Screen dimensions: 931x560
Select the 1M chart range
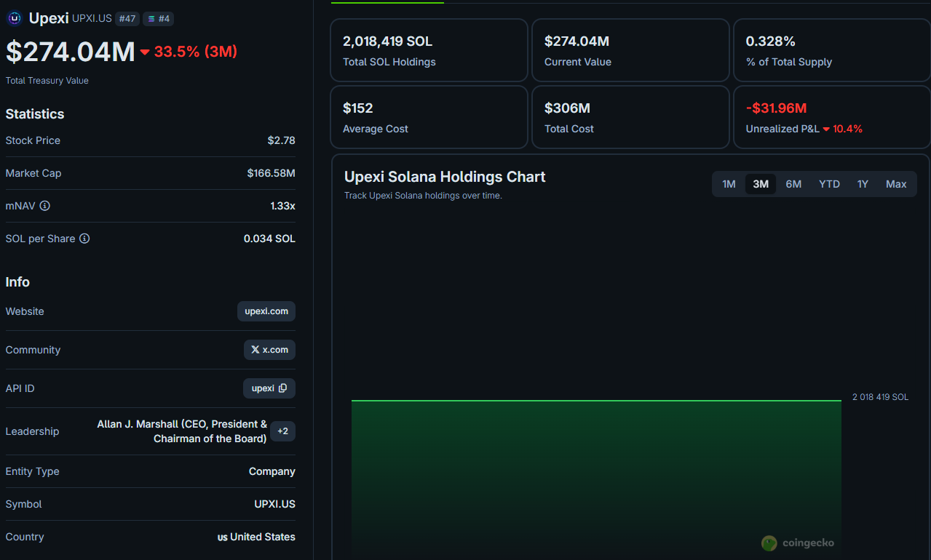click(x=729, y=184)
